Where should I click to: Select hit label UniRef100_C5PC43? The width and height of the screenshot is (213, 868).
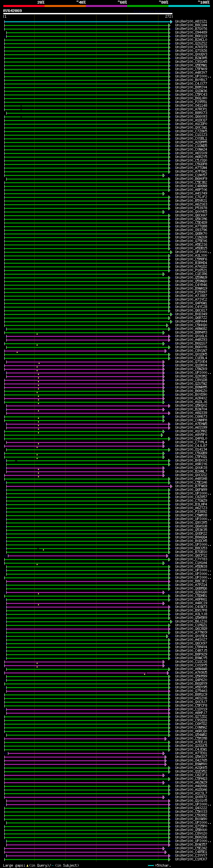point(191,95)
